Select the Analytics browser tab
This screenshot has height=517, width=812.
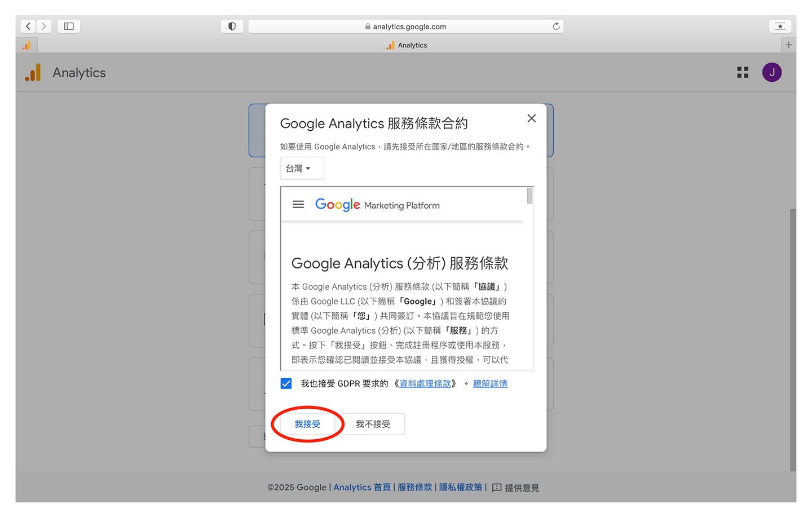(x=407, y=45)
